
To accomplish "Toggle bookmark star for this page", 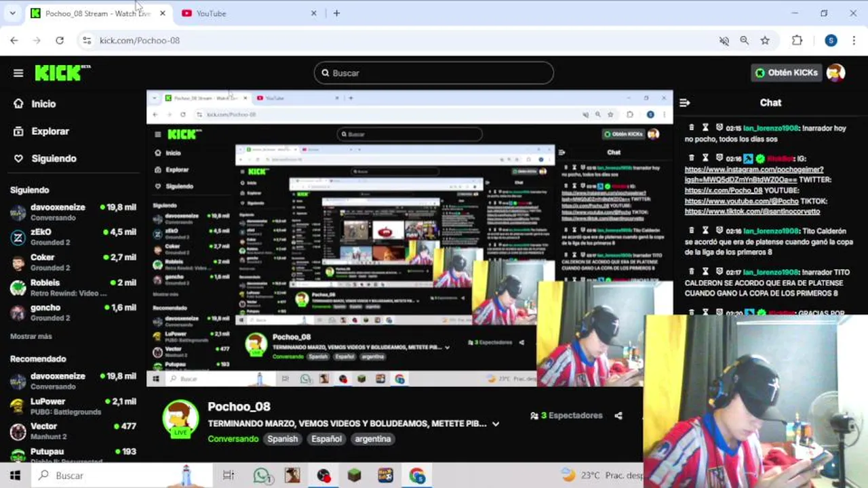I will [x=765, y=41].
